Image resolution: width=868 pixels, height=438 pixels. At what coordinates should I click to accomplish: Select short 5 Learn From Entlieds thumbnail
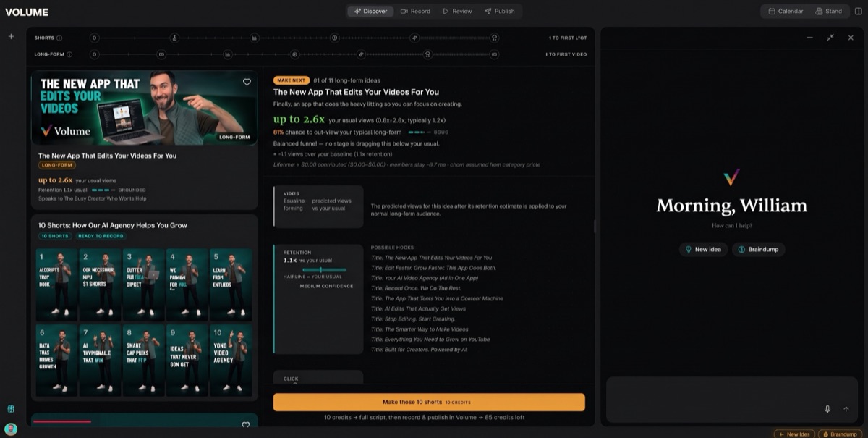pos(231,285)
